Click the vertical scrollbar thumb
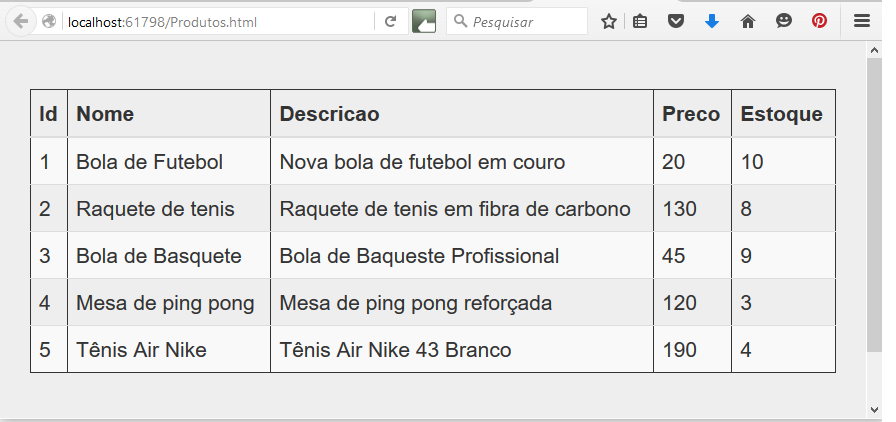This screenshot has width=896, height=422. coord(874,205)
